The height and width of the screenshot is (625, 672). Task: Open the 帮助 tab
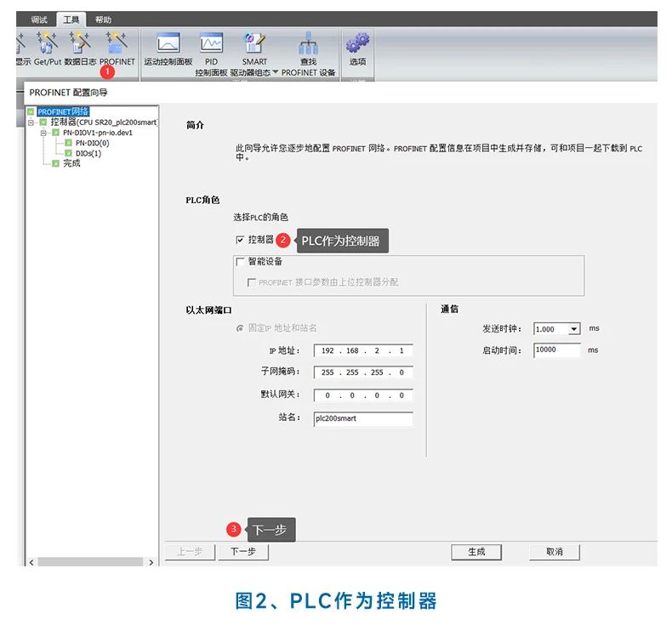(103, 20)
